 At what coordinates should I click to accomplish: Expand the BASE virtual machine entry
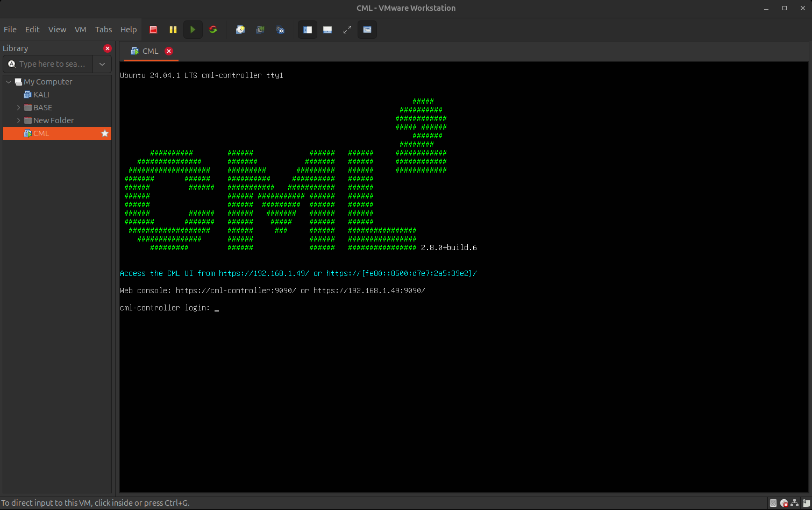pos(19,107)
